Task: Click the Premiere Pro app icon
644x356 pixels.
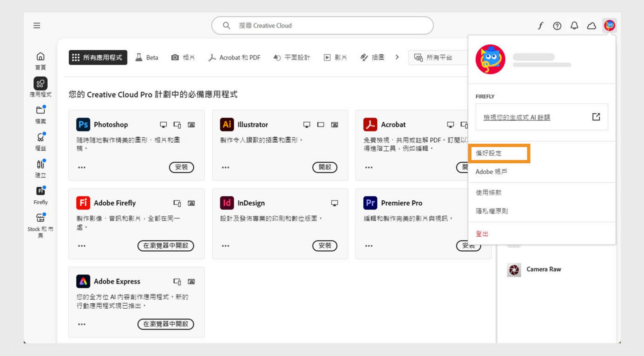Action: (370, 203)
